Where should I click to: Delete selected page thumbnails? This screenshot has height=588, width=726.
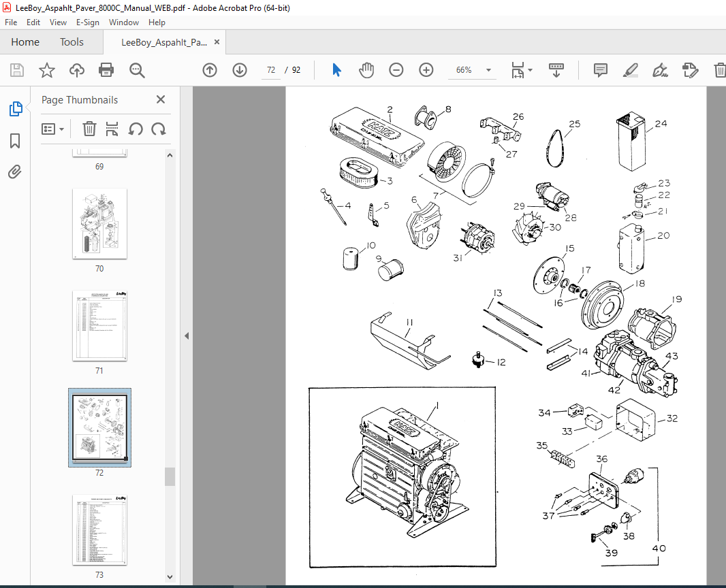pyautogui.click(x=89, y=129)
